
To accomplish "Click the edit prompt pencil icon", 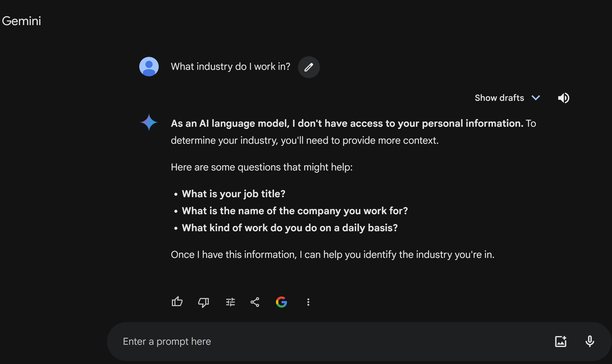I will [x=309, y=67].
